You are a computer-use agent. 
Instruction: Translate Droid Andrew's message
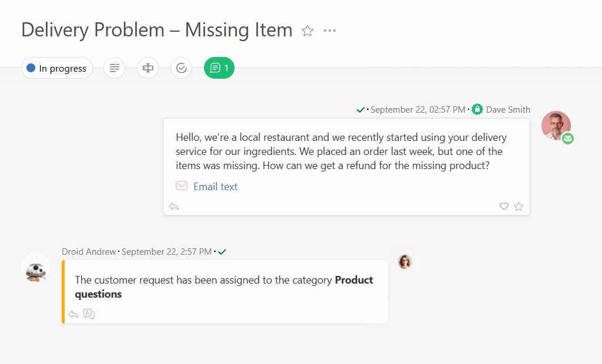89,314
